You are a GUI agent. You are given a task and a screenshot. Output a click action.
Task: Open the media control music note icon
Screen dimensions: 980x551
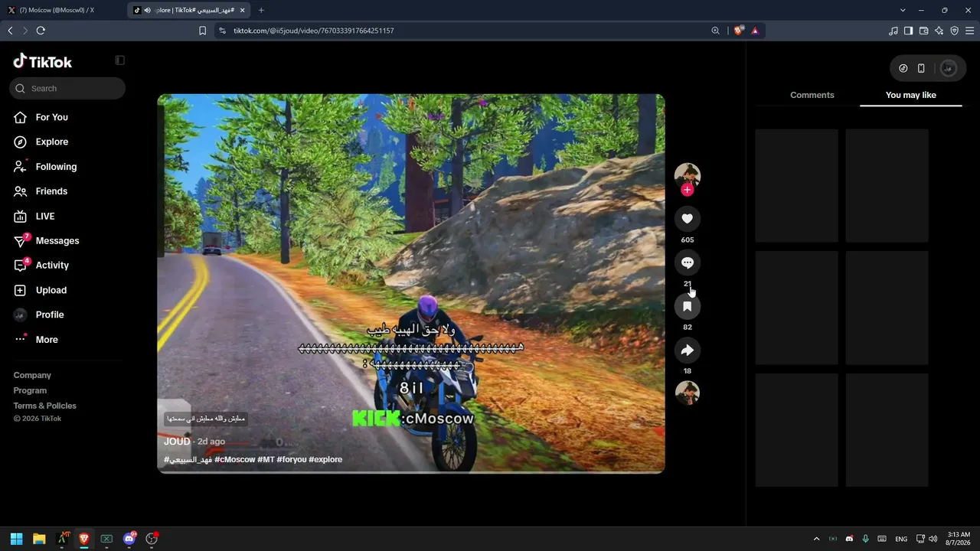(x=893, y=31)
